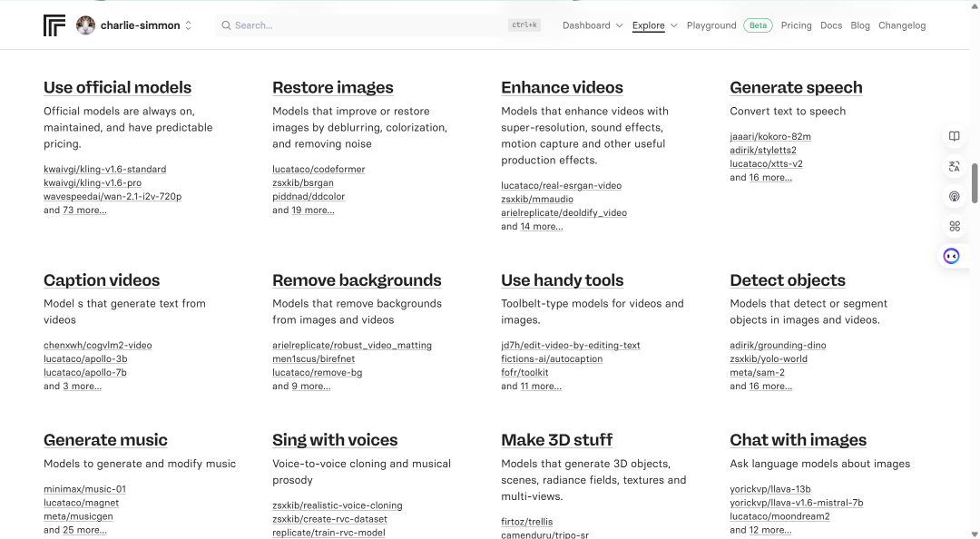The image size is (980, 539).
Task: Open piddnad/ddcolor model
Action: pyautogui.click(x=309, y=196)
